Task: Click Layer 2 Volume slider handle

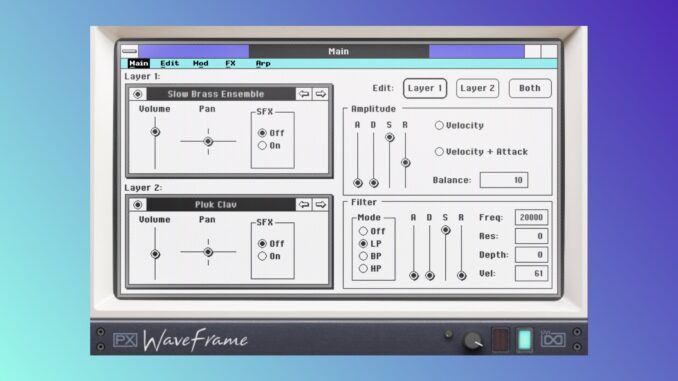Action: point(155,254)
